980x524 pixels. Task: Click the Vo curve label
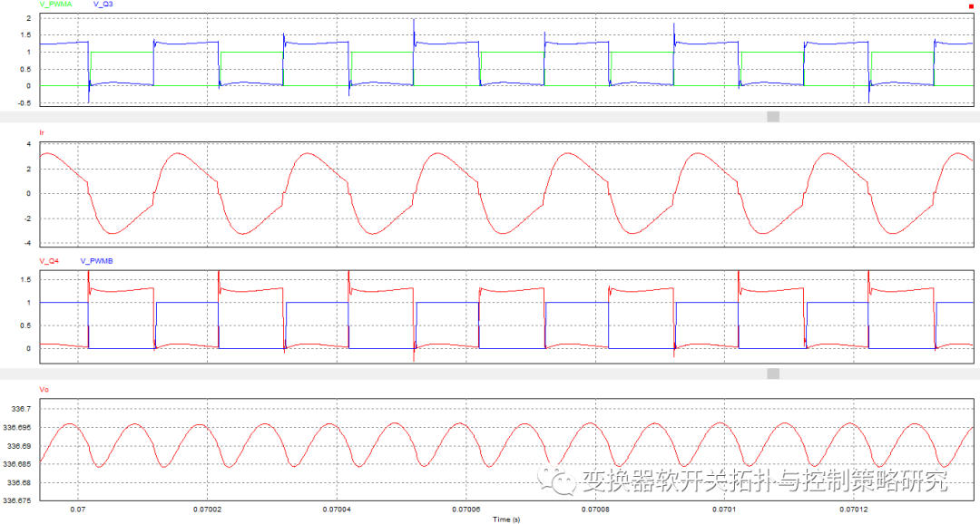(x=44, y=390)
